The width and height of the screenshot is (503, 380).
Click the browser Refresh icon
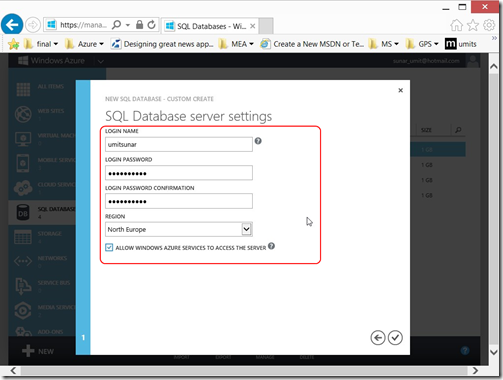click(x=152, y=25)
